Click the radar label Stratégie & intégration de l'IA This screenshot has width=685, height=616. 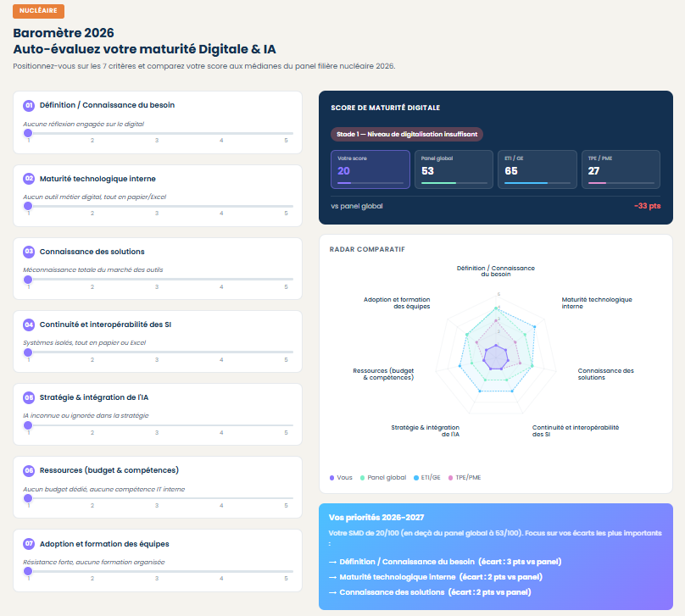[x=425, y=431]
